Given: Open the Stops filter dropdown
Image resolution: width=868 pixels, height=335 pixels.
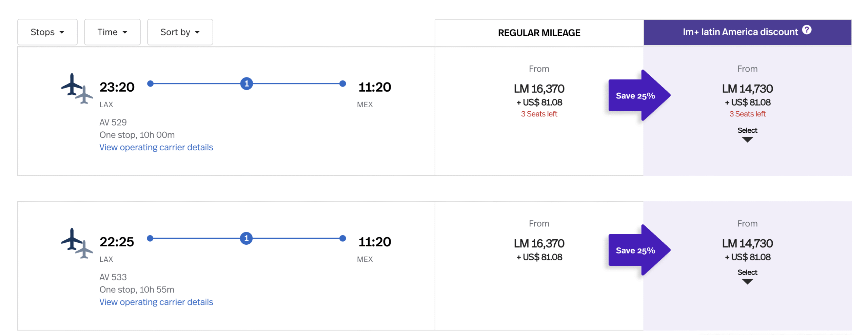Looking at the screenshot, I should coord(47,32).
